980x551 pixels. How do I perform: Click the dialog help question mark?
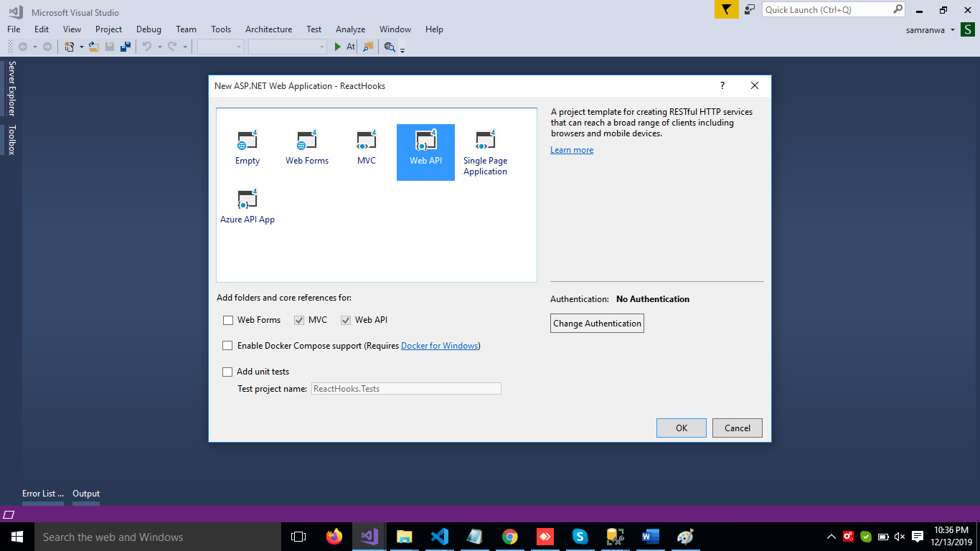click(722, 85)
